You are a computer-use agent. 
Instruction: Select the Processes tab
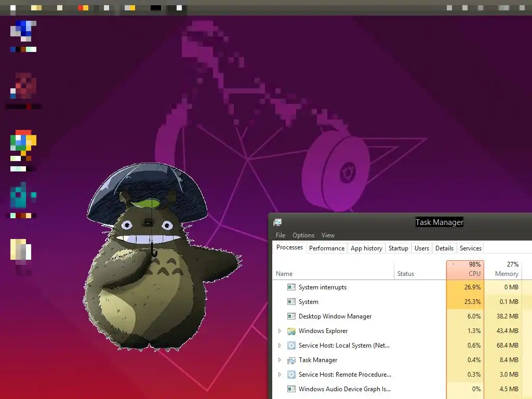289,247
